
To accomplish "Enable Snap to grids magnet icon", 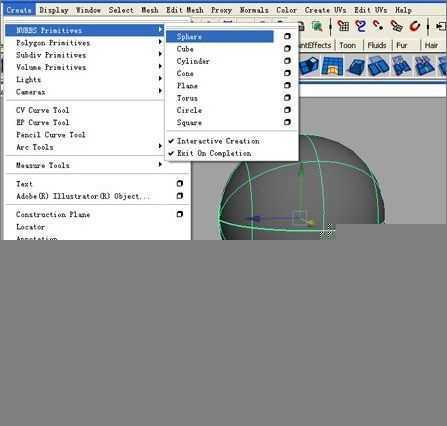I will (343, 26).
